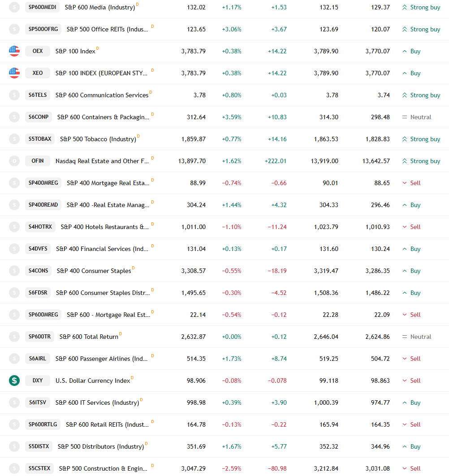Open S&P 600 Communication Services link

[x=102, y=95]
